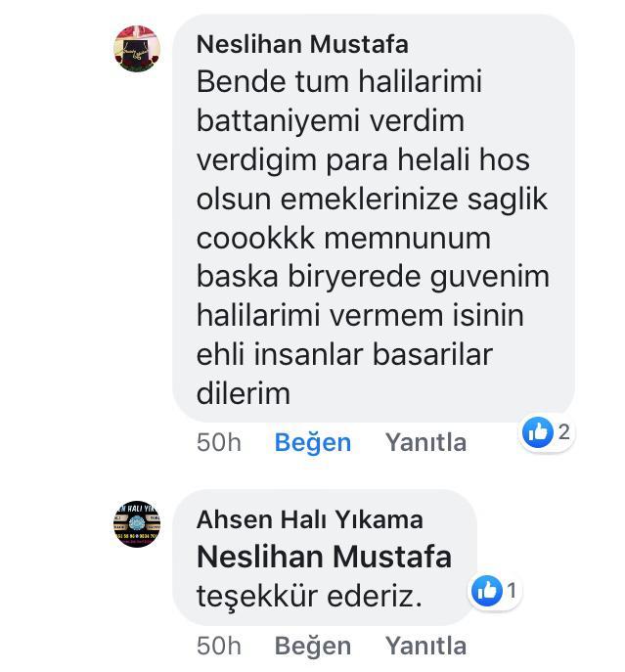Screen dimensions: 625x672
Task: Reply to Ahsen's comment with Yanıtla
Action: 425,646
